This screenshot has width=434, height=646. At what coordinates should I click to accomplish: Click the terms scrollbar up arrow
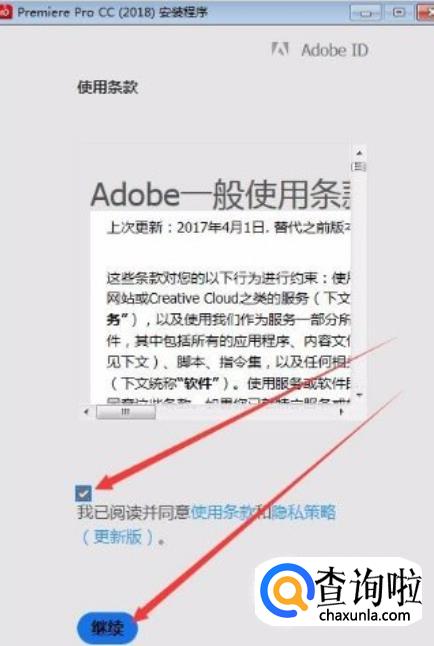point(359,153)
